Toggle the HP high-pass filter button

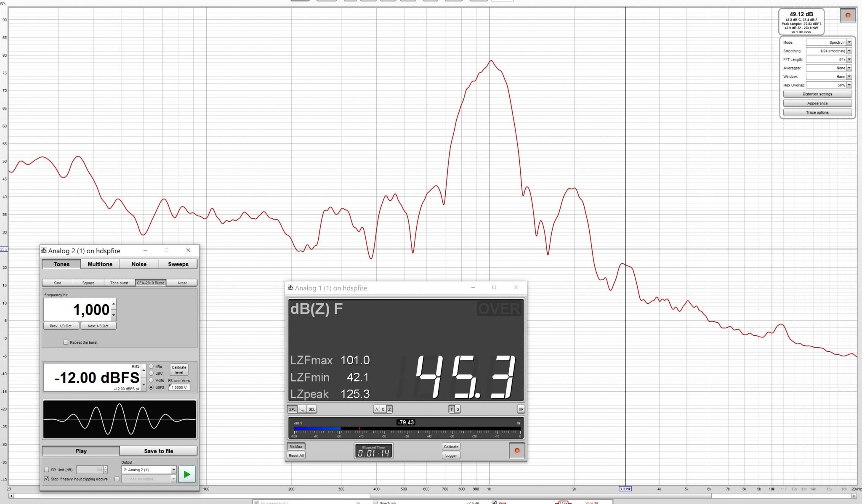[521, 409]
